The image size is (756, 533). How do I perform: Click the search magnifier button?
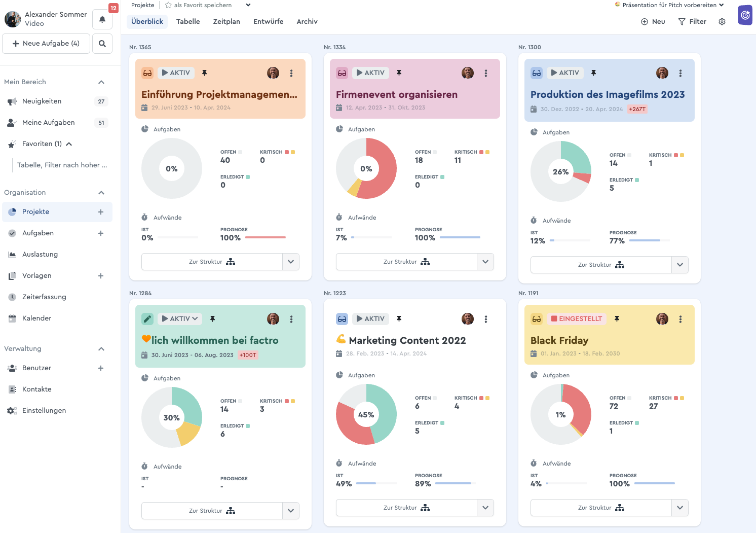click(x=102, y=44)
